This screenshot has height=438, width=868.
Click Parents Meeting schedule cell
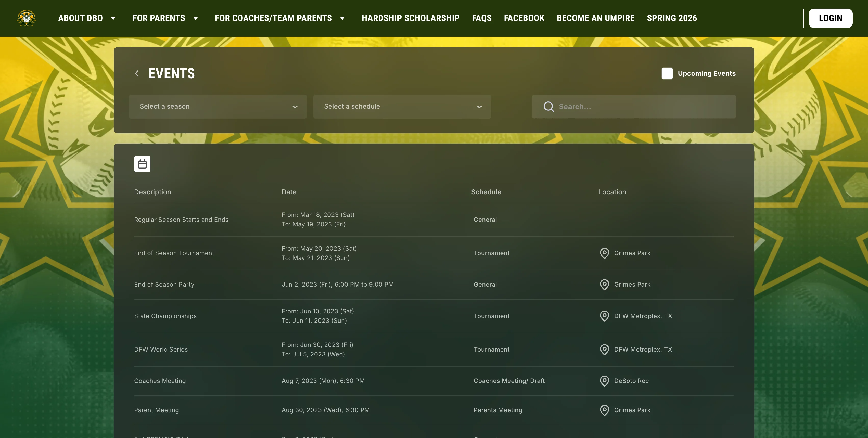point(498,410)
